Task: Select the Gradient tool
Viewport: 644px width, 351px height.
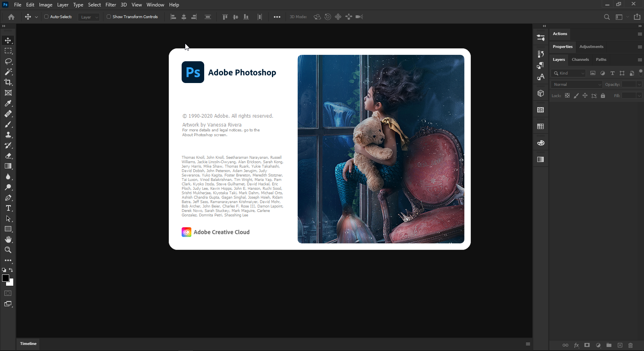Action: pyautogui.click(x=8, y=166)
